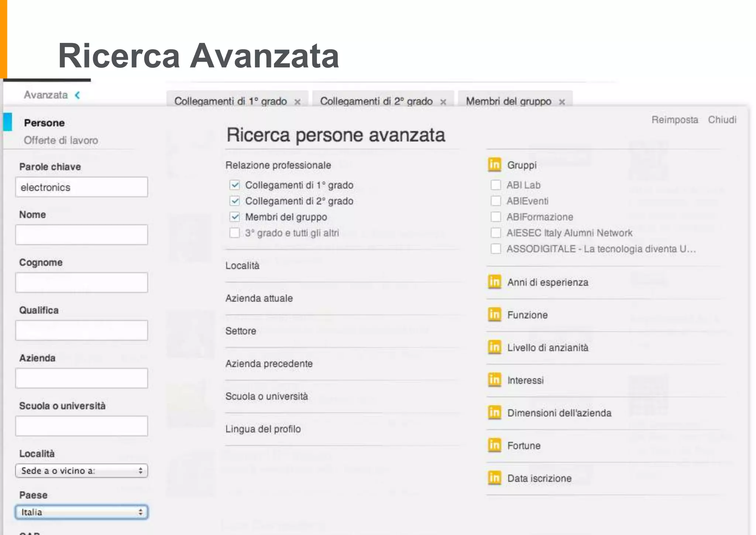Uncheck Membri del gruppo checkbox
The height and width of the screenshot is (535, 756).
235,217
